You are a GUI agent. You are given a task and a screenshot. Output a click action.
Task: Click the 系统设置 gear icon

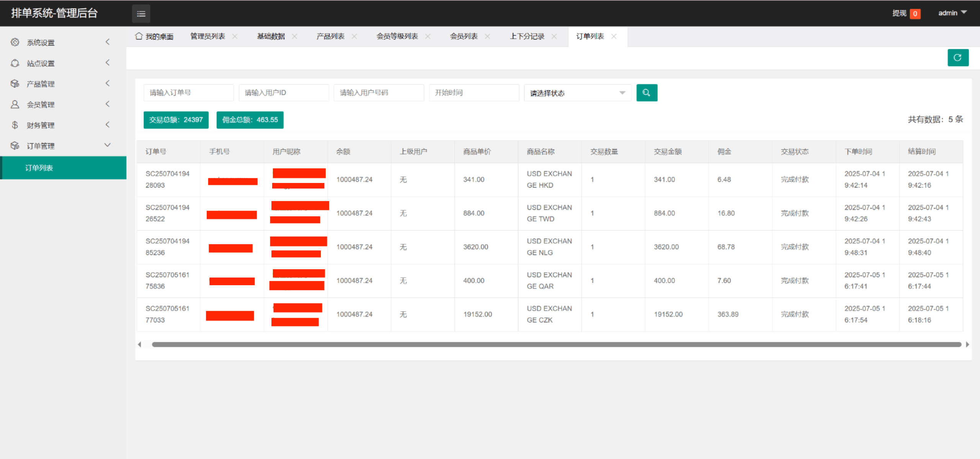point(15,42)
